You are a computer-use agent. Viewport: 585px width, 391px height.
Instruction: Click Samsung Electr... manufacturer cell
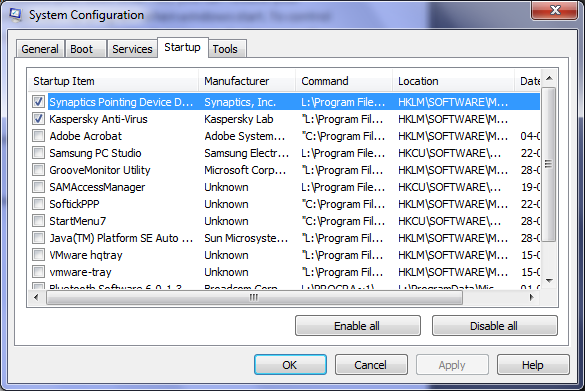pos(246,153)
